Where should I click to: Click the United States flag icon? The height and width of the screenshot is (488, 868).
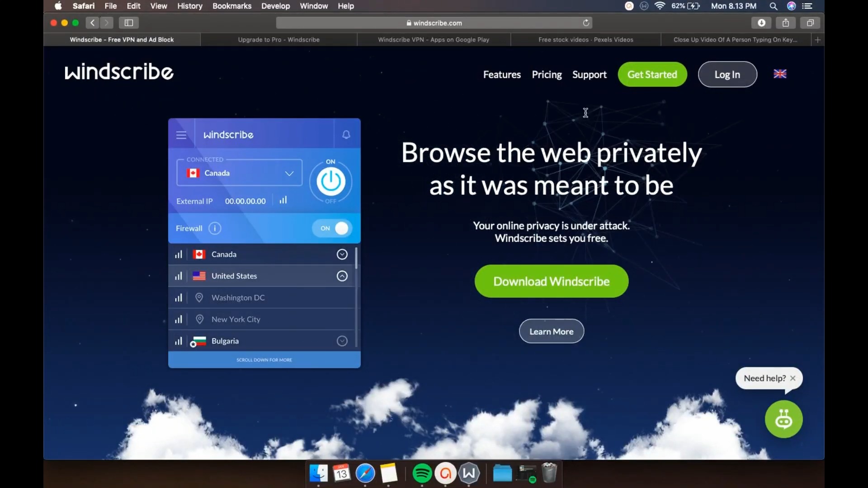[x=199, y=276]
